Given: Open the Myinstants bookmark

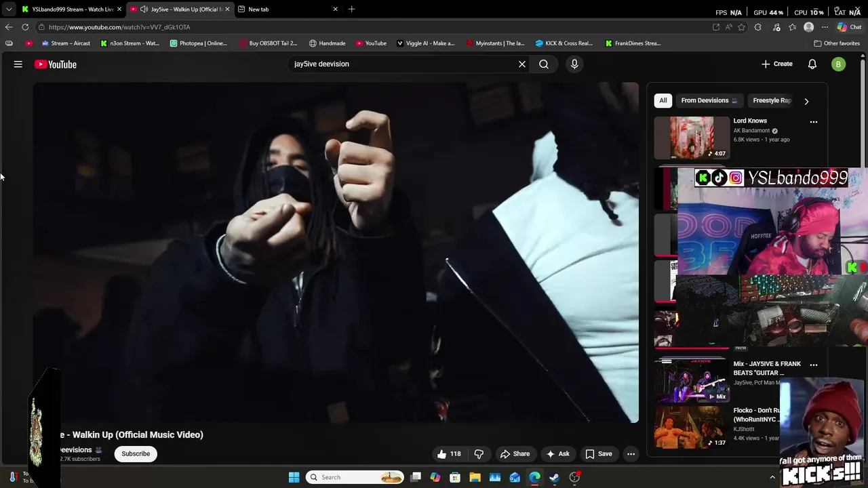Looking at the screenshot, I should tap(495, 43).
